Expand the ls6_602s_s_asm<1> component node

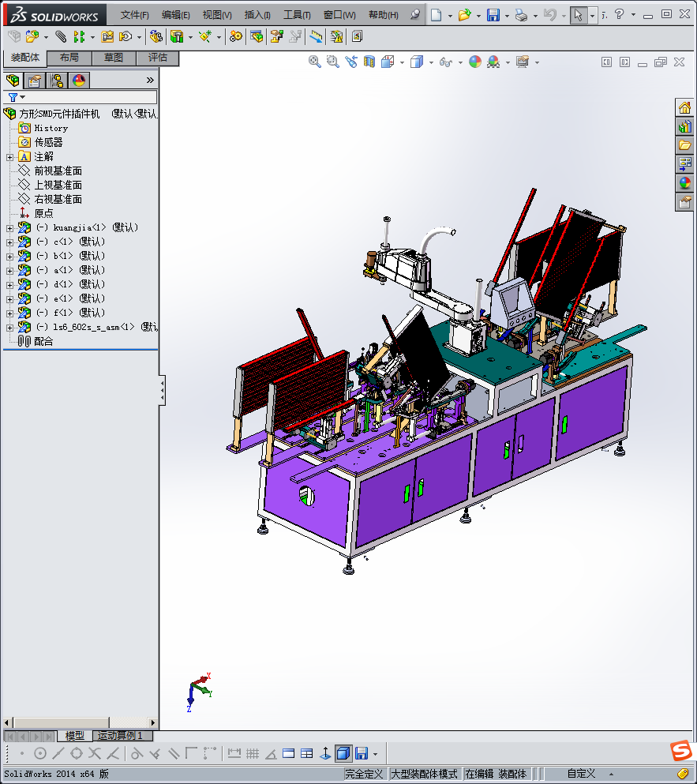click(9, 328)
